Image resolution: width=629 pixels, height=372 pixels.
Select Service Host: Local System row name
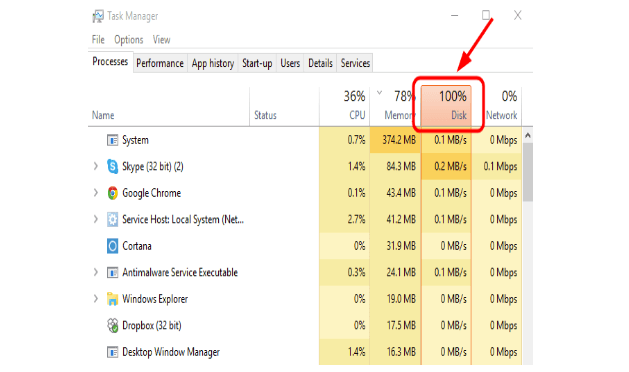183,220
